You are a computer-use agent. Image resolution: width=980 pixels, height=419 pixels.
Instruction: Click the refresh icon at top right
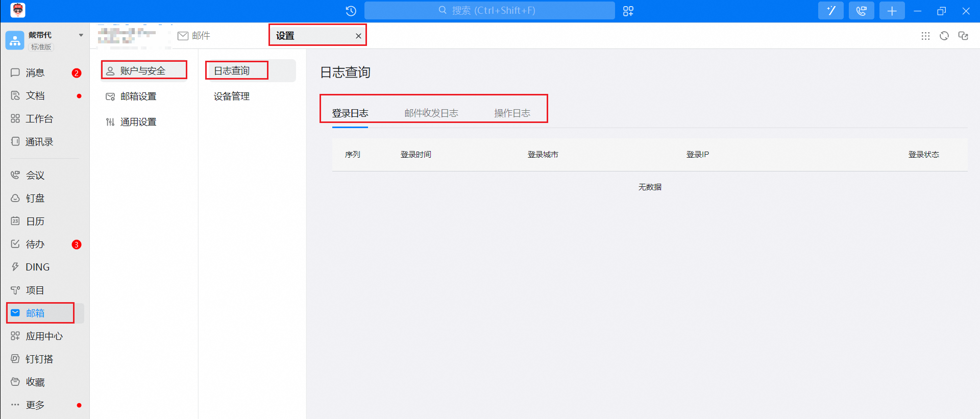click(x=944, y=36)
